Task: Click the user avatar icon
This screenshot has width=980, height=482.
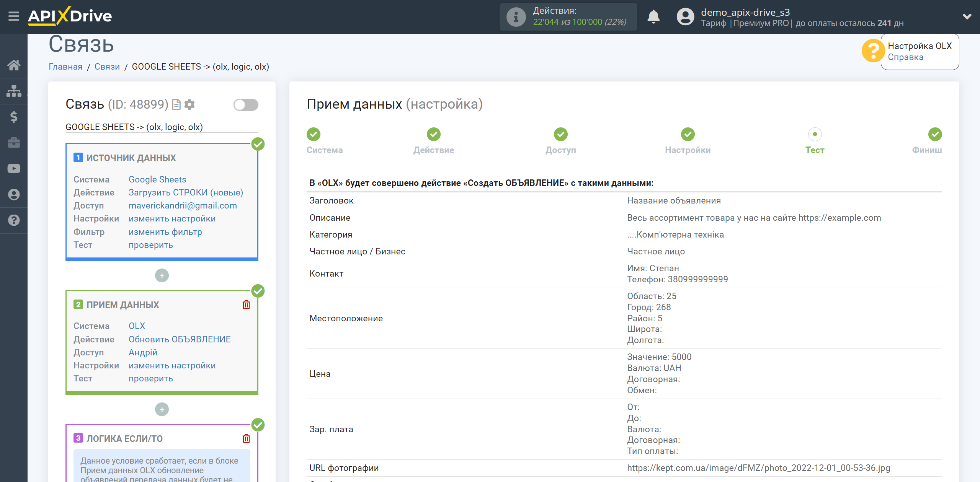Action: [x=685, y=17]
